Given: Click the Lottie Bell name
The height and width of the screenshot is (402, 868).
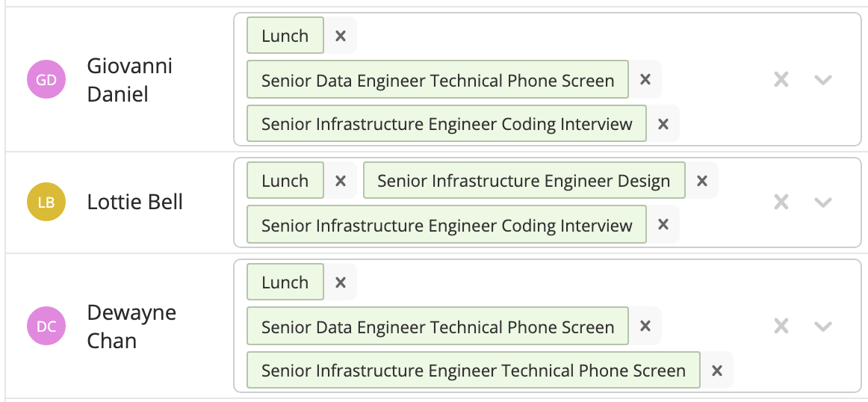Looking at the screenshot, I should click(135, 202).
